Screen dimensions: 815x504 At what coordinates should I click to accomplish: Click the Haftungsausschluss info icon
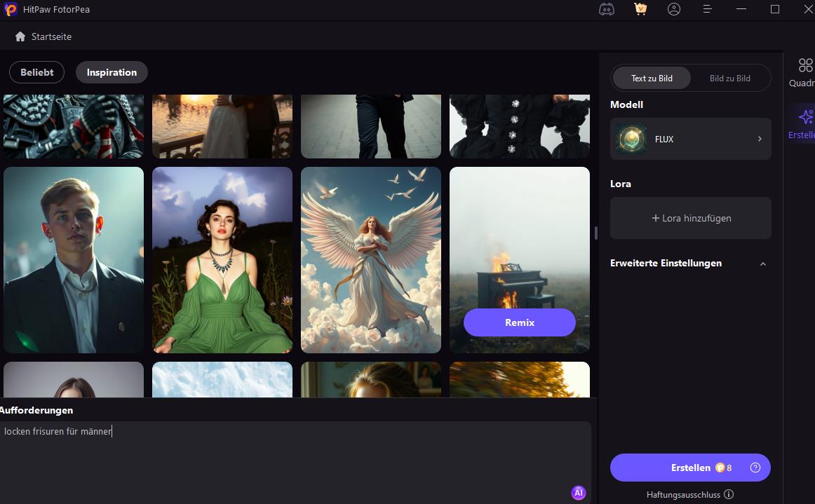[729, 494]
